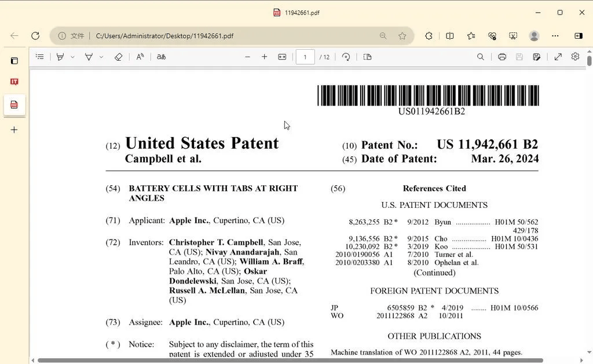Toggle the page view layout
593x364 pixels.
(x=367, y=57)
